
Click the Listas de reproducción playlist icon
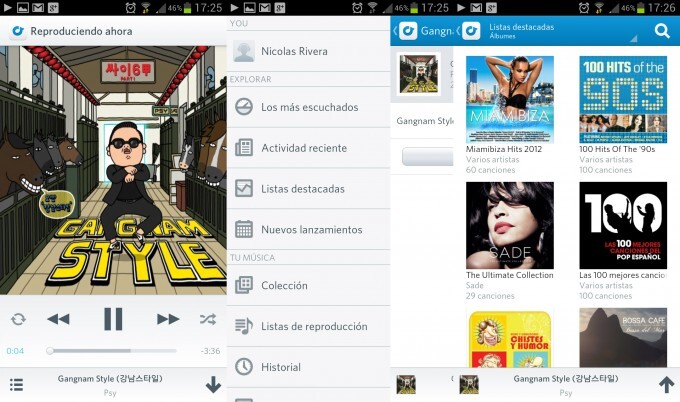coord(244,326)
